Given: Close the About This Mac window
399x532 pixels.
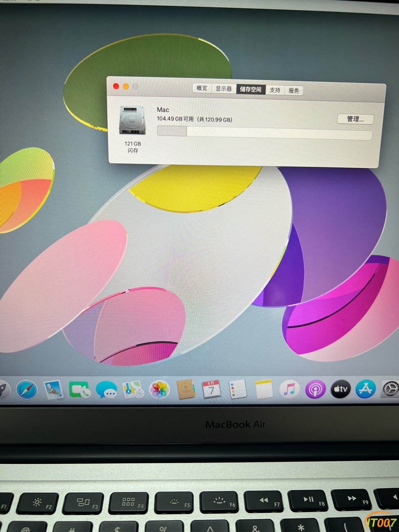Looking at the screenshot, I should (x=116, y=86).
